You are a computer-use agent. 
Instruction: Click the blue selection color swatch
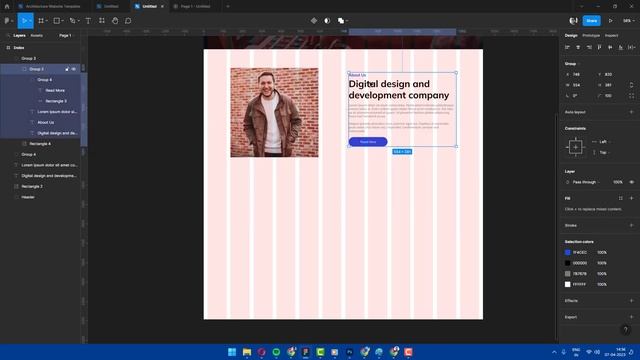567,252
